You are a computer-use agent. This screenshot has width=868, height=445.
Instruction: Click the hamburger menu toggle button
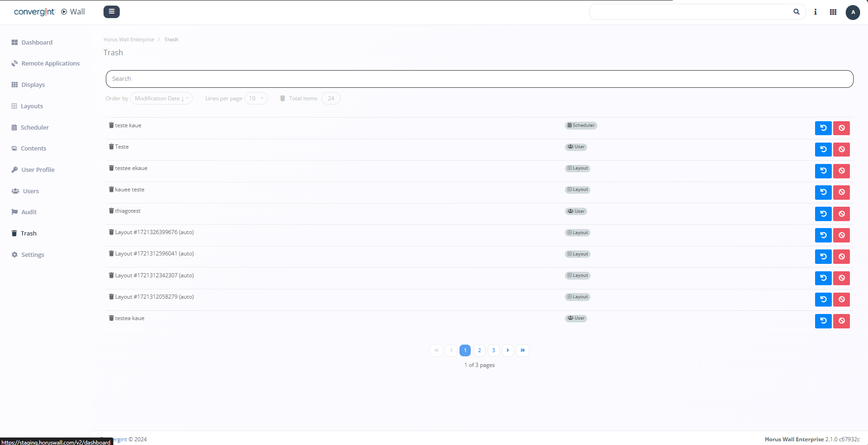pyautogui.click(x=111, y=12)
